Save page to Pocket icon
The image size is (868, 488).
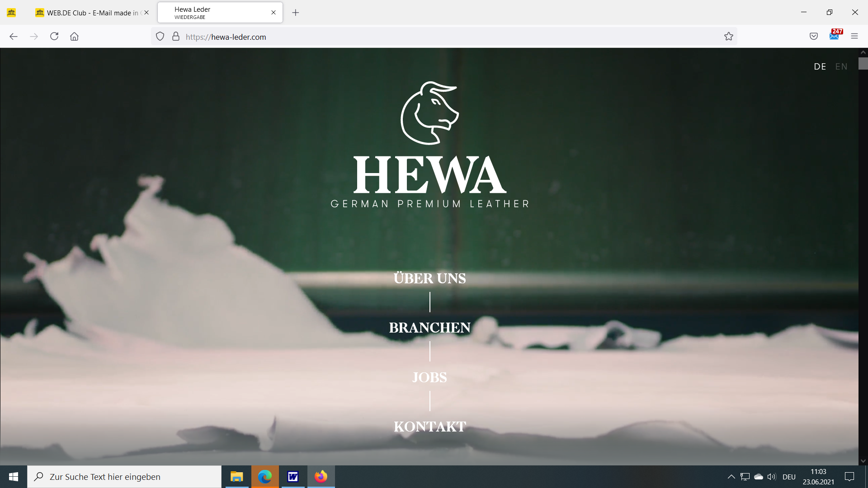pyautogui.click(x=814, y=37)
